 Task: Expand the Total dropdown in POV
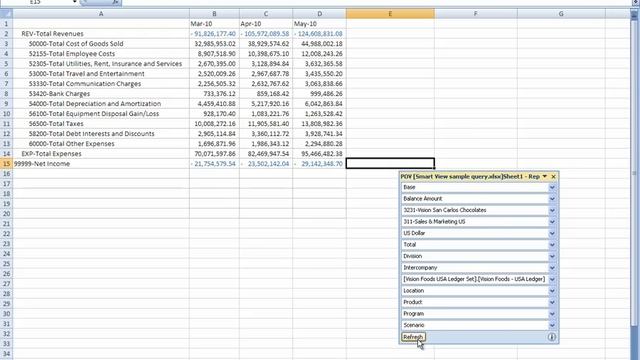click(552, 245)
